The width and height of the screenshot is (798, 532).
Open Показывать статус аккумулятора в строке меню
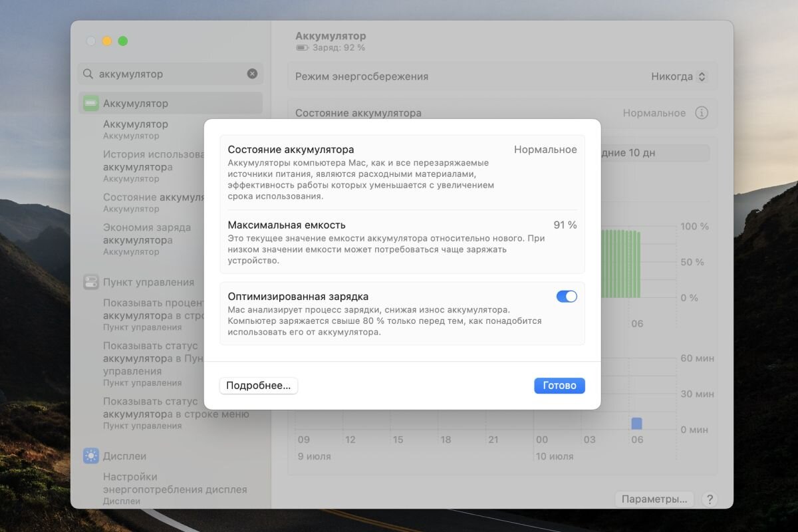(176, 413)
